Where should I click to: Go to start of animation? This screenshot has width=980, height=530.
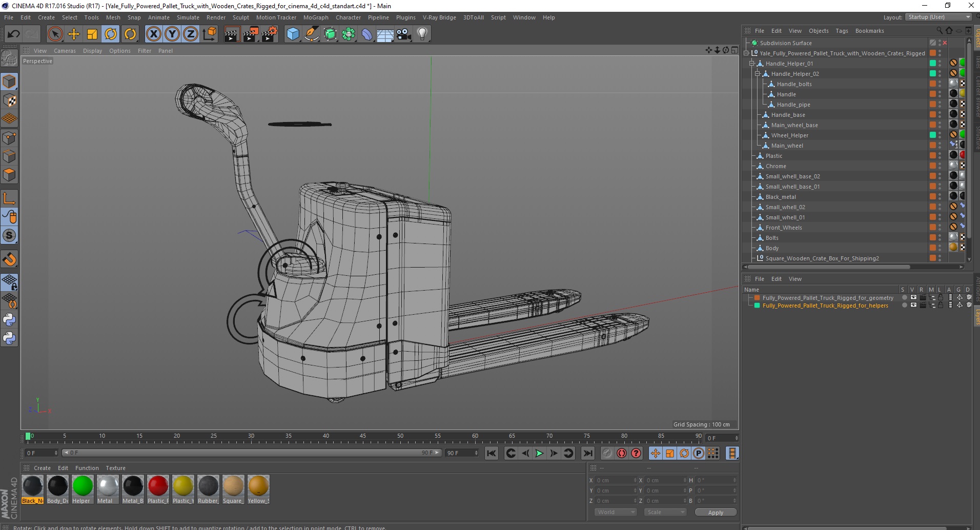[492, 453]
